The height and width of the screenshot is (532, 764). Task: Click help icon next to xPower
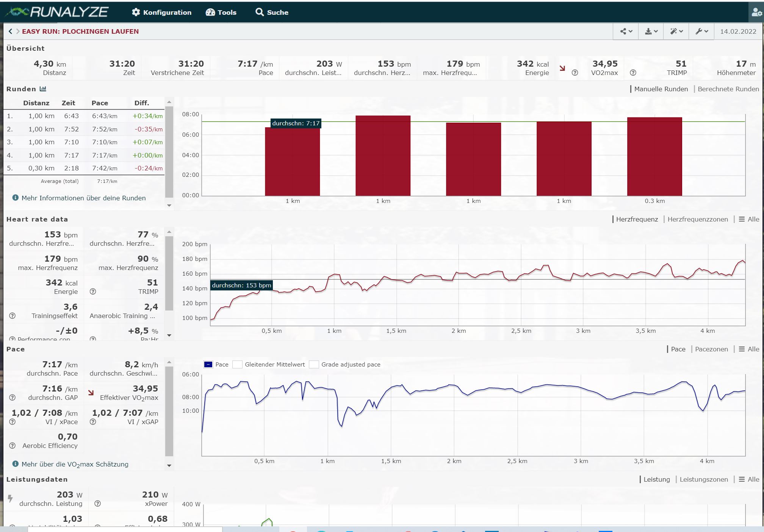pyautogui.click(x=97, y=504)
